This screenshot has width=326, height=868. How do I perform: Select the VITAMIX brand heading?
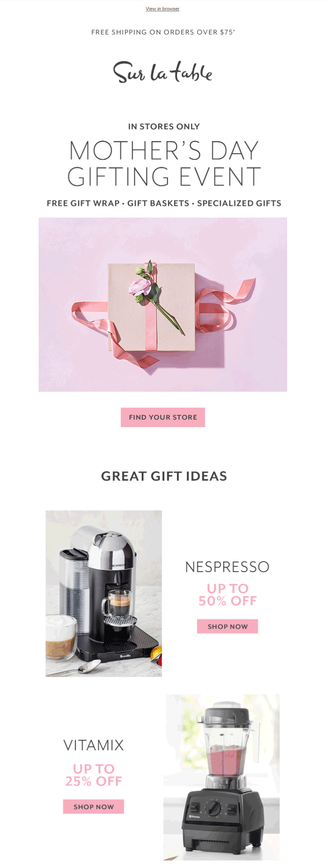coord(93,745)
